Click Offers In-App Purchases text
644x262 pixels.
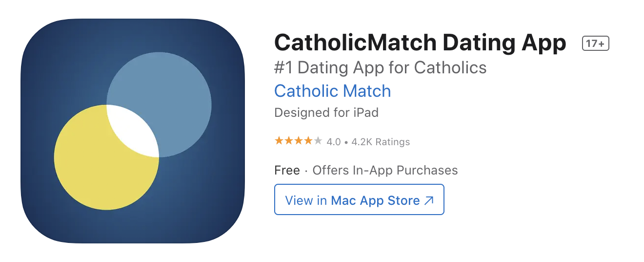coord(385,170)
